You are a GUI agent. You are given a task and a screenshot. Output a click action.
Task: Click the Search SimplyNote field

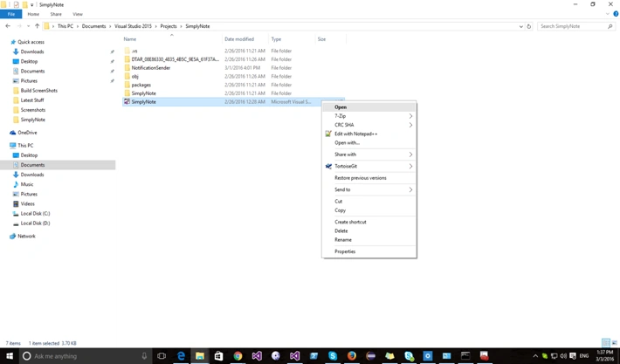point(573,26)
